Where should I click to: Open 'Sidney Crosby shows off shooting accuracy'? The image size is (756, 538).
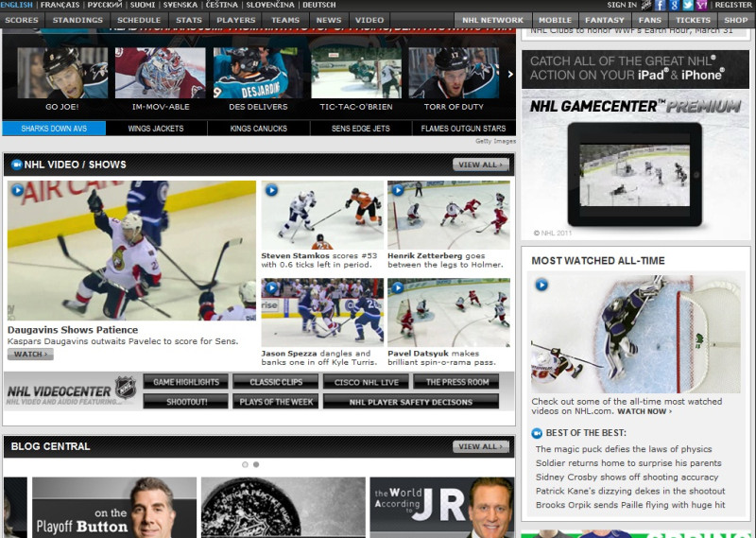[627, 477]
